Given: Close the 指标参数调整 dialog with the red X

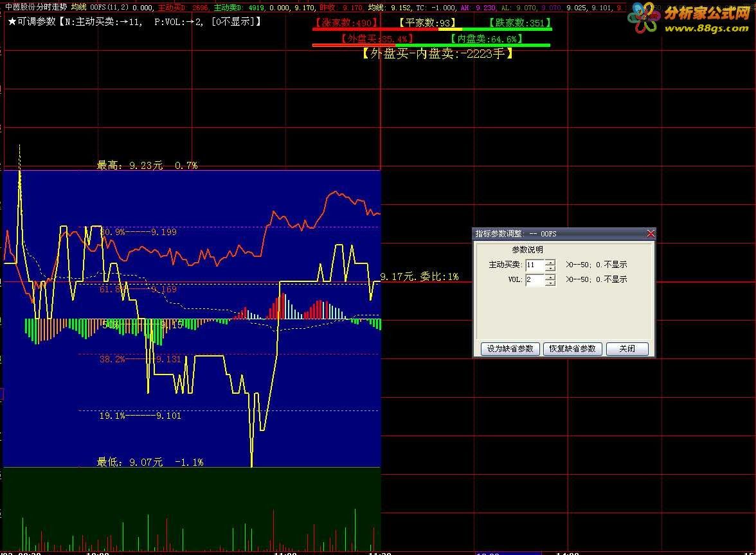Looking at the screenshot, I should coord(651,234).
